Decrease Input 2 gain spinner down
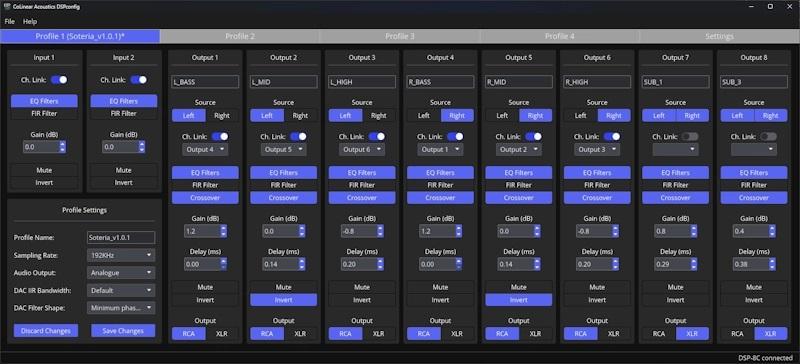This screenshot has width=800, height=364. (142, 150)
